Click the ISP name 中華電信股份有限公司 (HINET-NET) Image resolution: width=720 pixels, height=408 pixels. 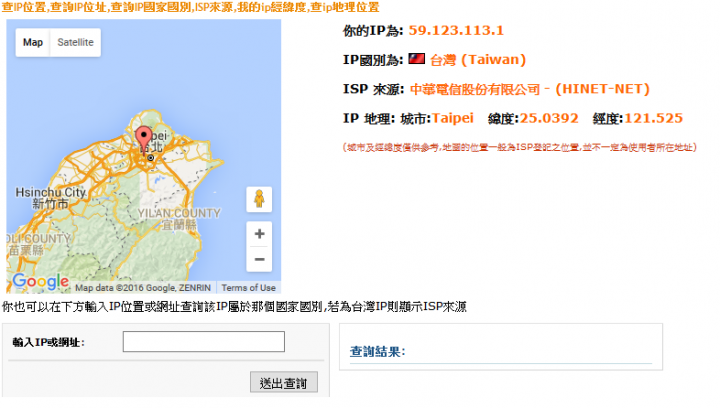[x=529, y=89]
